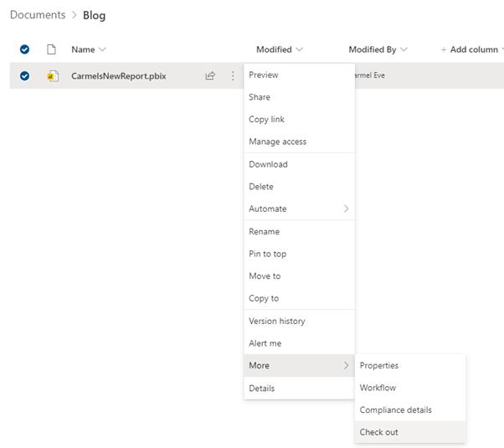Click the pbix file type icon

[52, 76]
